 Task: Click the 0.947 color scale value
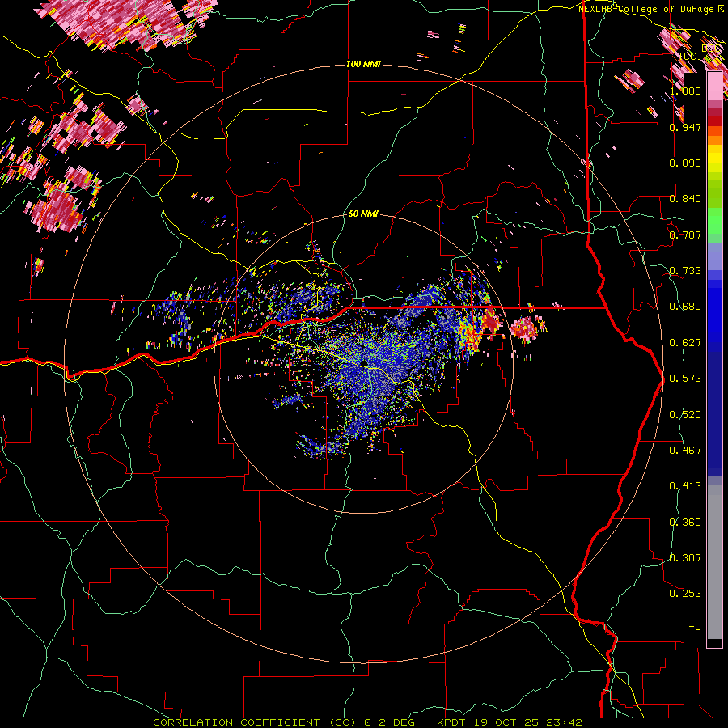(x=685, y=127)
